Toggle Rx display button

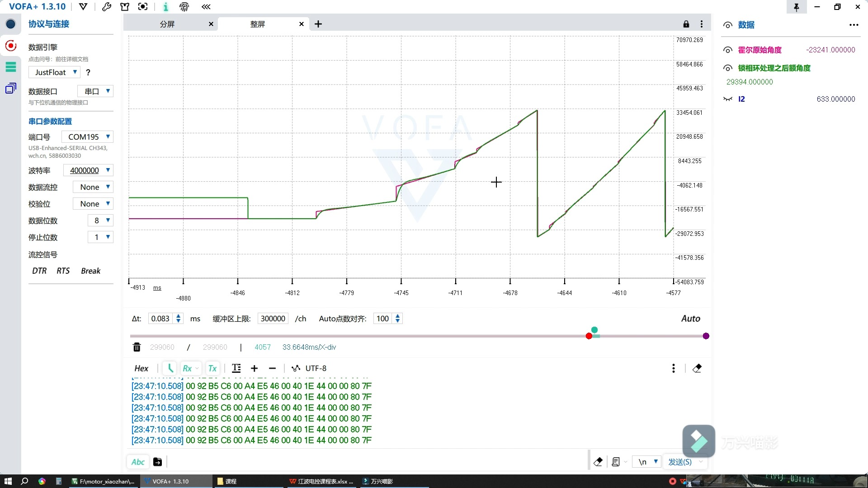(190, 369)
